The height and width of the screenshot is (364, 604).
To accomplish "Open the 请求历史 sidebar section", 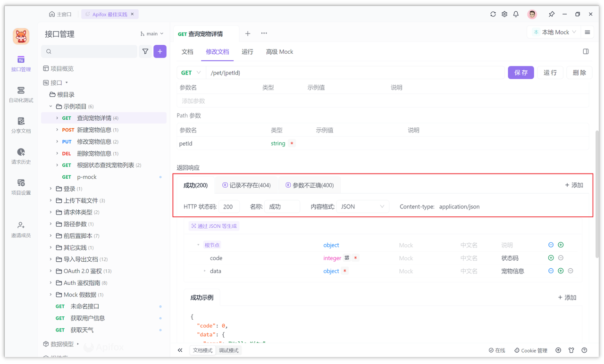I will pyautogui.click(x=21, y=156).
